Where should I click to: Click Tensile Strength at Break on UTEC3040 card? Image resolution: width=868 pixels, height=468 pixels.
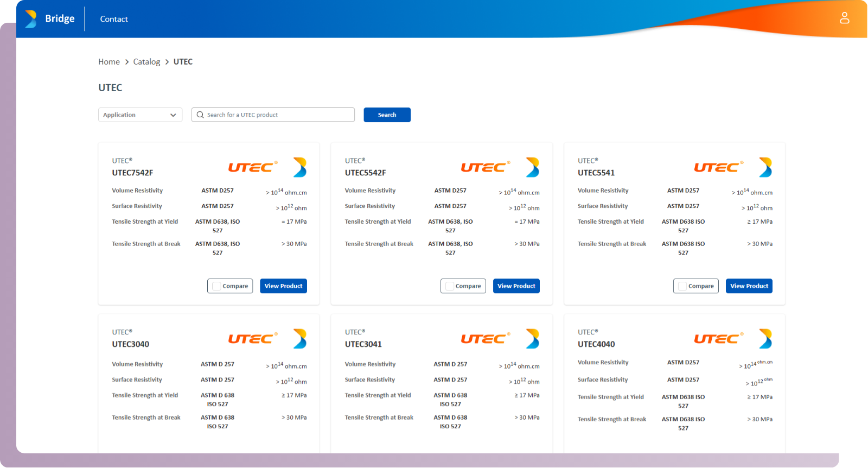tap(146, 418)
